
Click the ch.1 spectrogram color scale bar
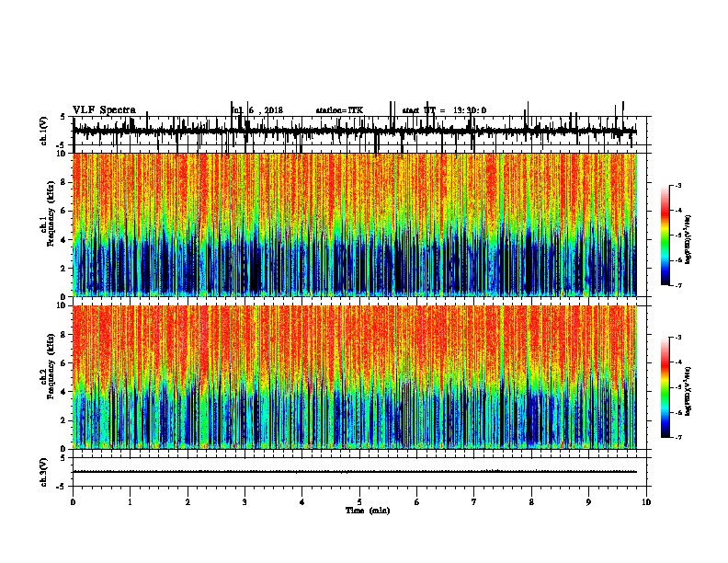pyautogui.click(x=665, y=236)
